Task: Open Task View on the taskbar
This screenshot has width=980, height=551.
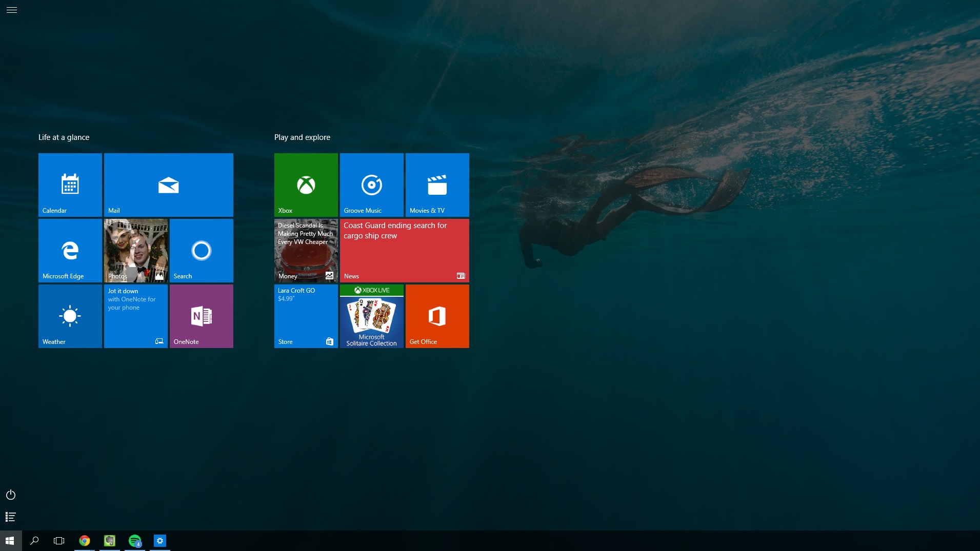Action: (59, 541)
